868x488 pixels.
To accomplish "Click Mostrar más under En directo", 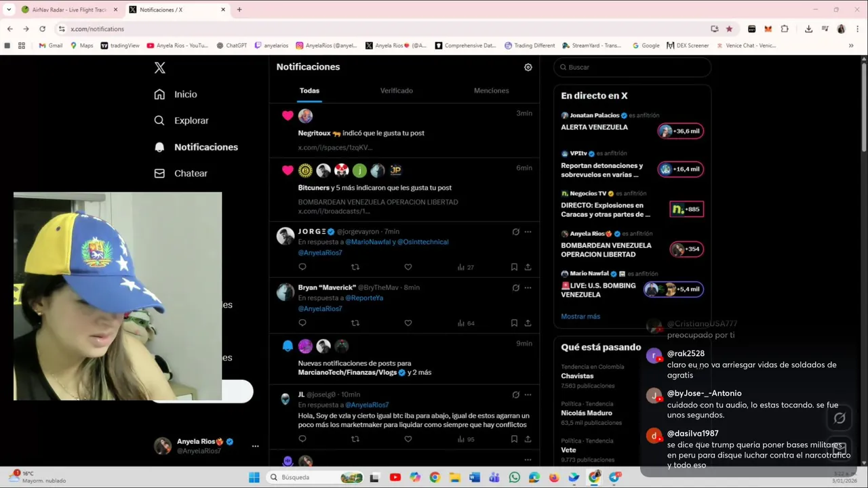I will pyautogui.click(x=580, y=317).
